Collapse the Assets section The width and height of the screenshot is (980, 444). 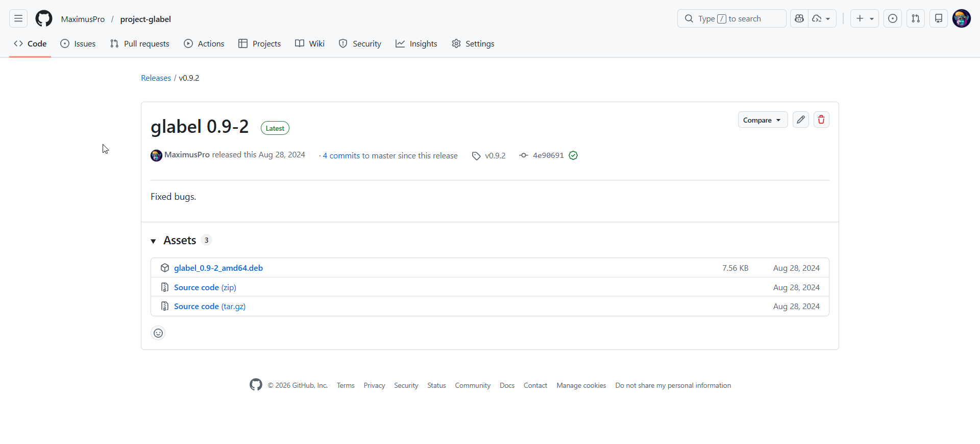(153, 241)
